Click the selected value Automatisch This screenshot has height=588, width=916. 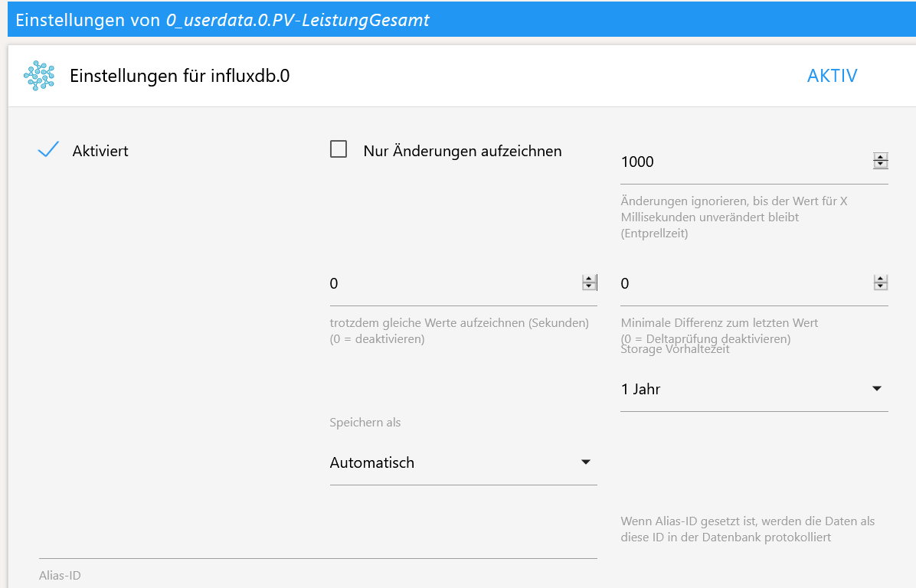click(372, 462)
